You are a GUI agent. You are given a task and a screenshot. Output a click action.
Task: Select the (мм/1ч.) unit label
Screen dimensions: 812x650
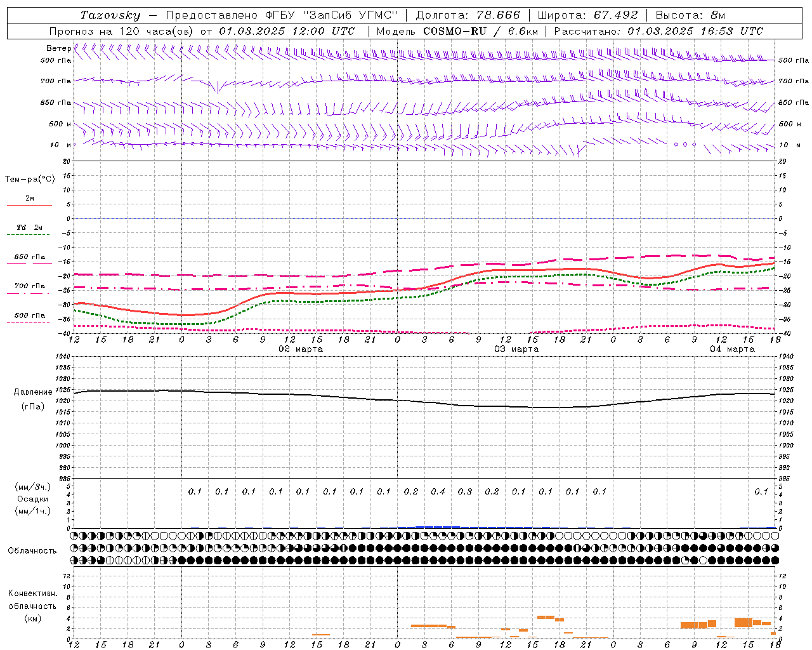[32, 511]
